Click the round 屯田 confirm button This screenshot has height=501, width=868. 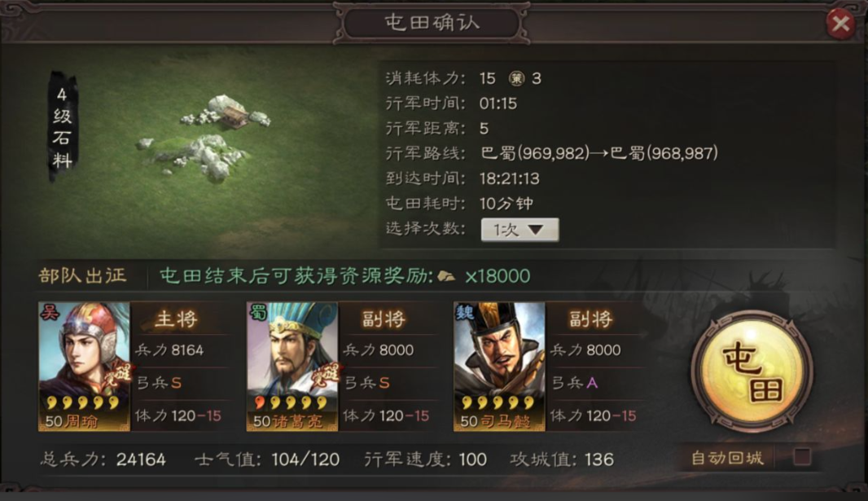coord(752,370)
